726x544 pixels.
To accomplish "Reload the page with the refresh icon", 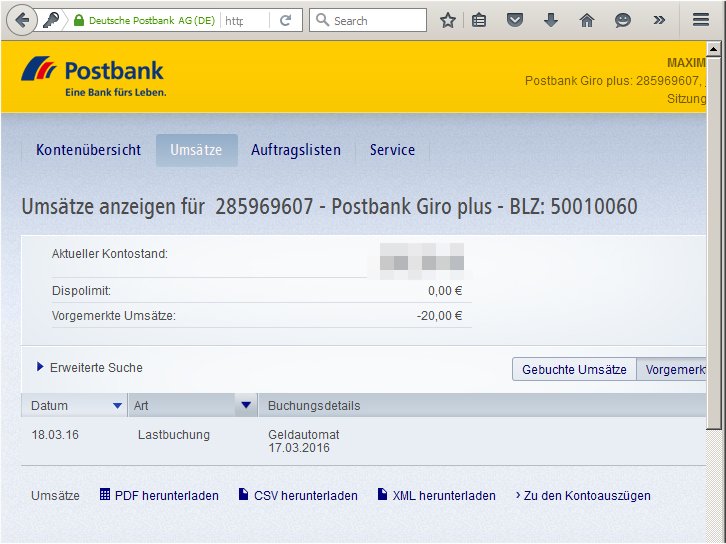I will (286, 20).
